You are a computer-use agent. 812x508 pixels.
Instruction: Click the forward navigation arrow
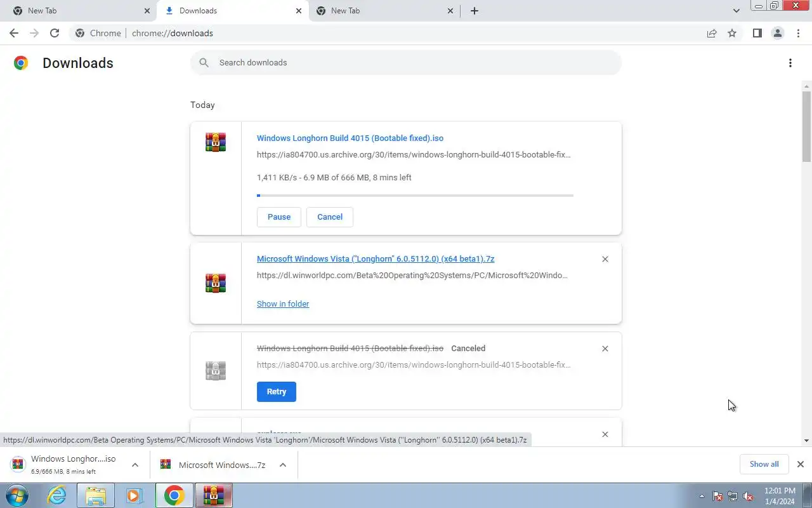(34, 33)
